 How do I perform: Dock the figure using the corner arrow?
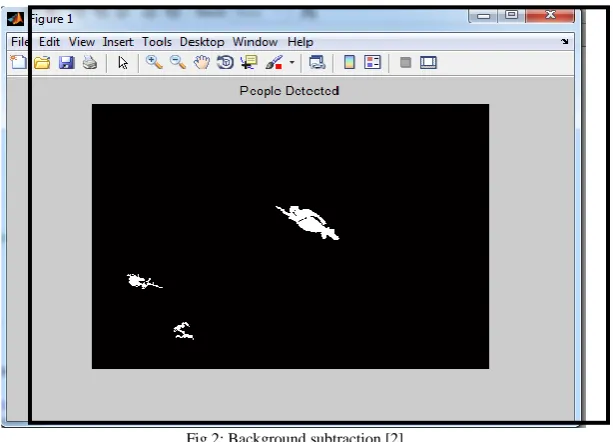tap(565, 41)
